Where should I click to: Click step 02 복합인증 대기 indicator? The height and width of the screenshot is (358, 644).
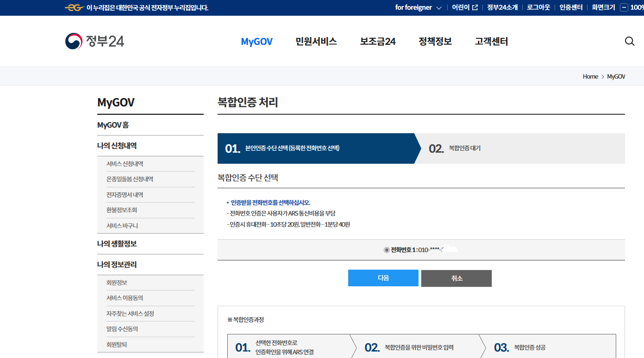pyautogui.click(x=456, y=149)
